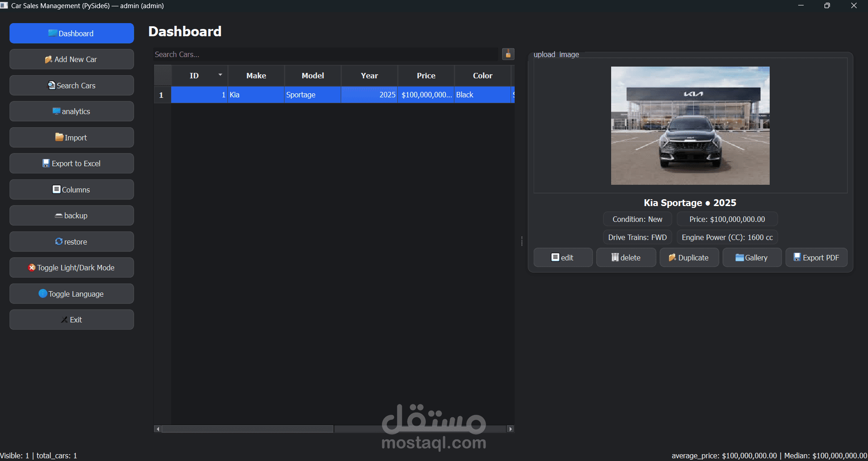
Task: Focus the Search Cars input field
Action: coord(325,54)
